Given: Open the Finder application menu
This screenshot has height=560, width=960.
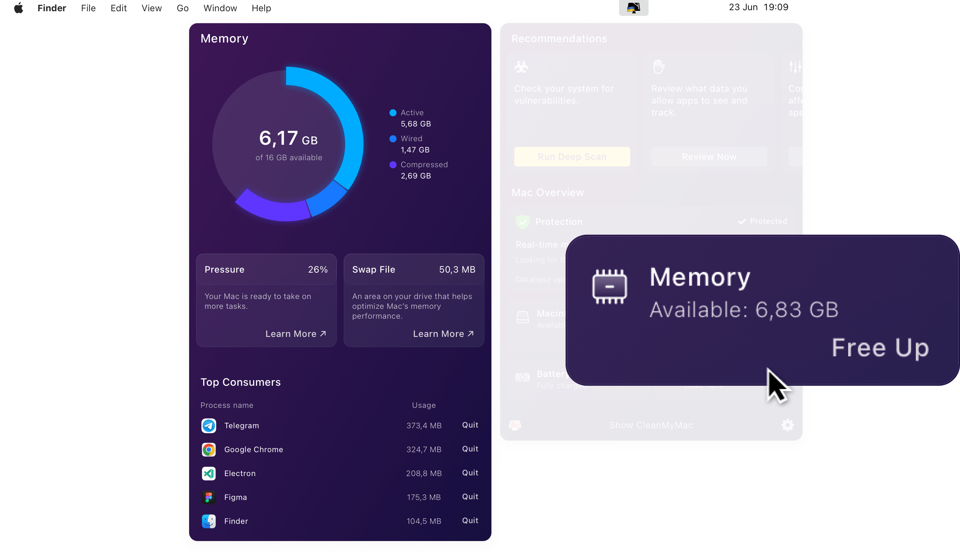Looking at the screenshot, I should pyautogui.click(x=52, y=8).
